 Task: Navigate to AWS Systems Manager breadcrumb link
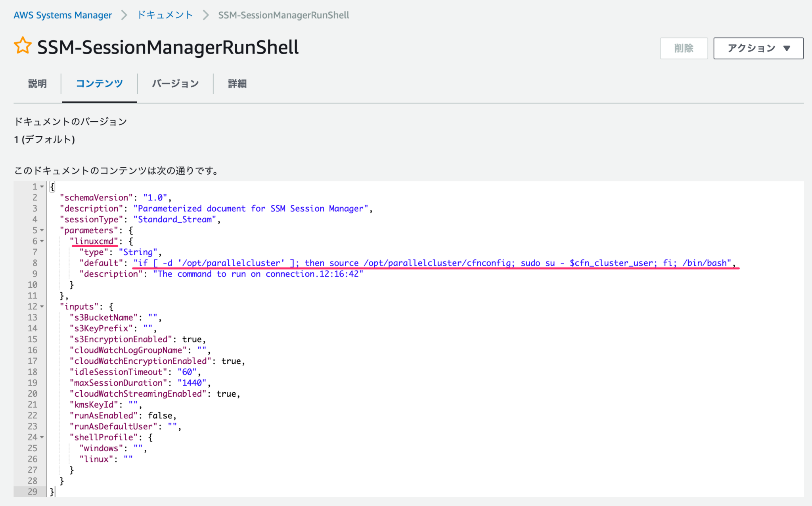[63, 15]
